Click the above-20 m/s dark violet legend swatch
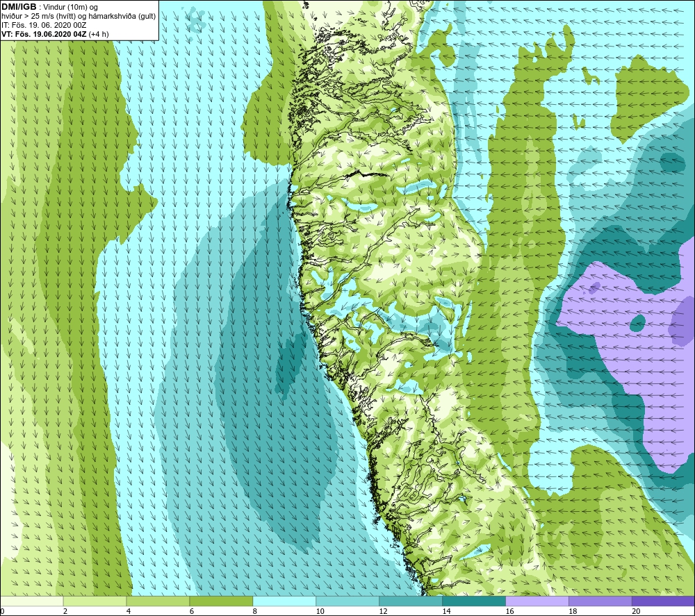The height and width of the screenshot is (616, 695). pyautogui.click(x=663, y=601)
